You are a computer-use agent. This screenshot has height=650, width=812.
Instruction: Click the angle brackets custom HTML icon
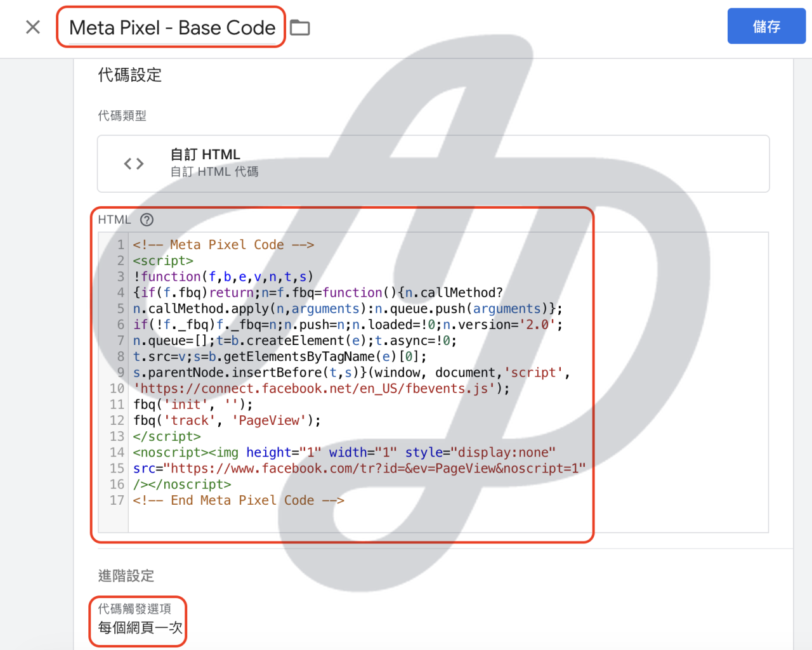point(134,164)
